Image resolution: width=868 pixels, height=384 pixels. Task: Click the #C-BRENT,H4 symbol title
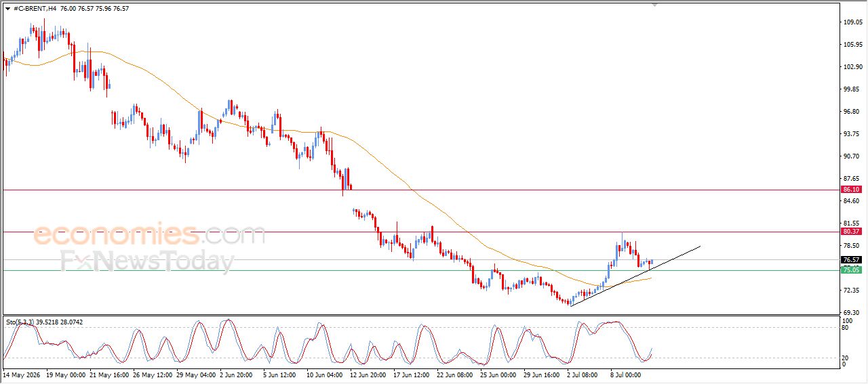pos(35,9)
